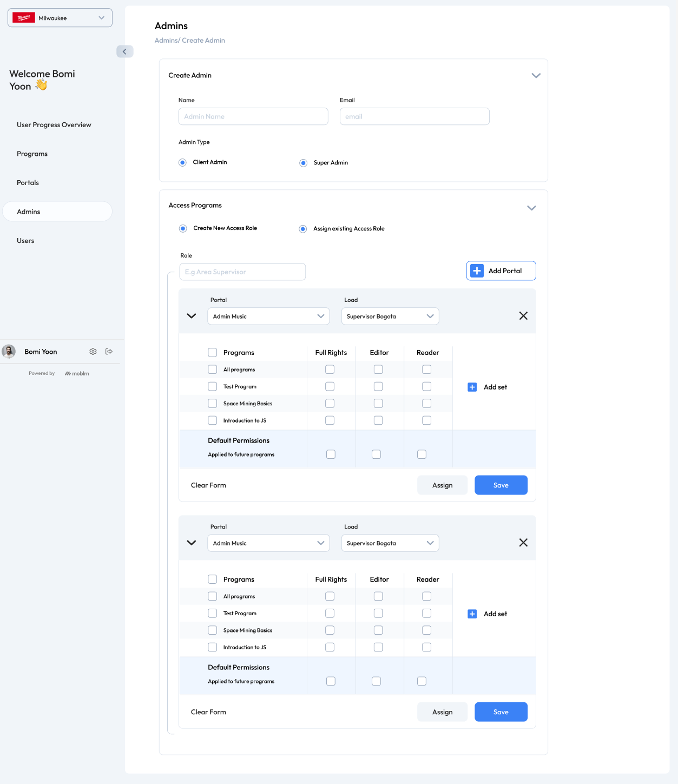
Task: Open the first Portal dropdown showing Admin Music
Action: coord(268,317)
